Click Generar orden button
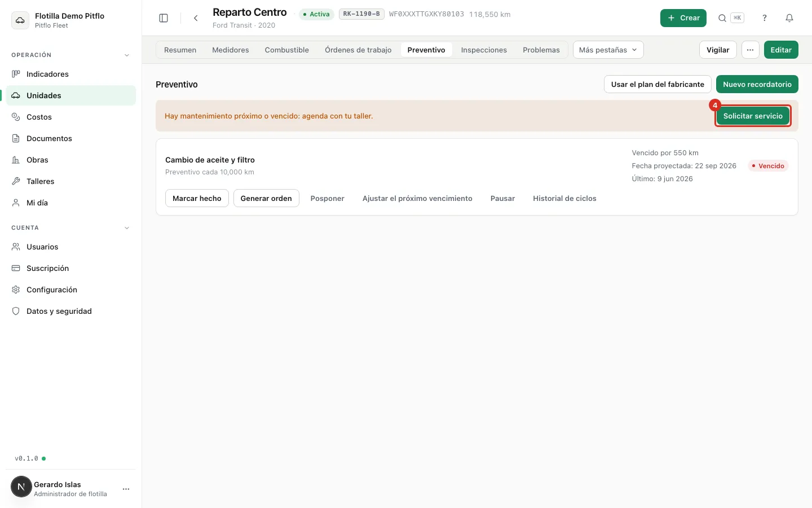Screen dimensions: 812x508 pyautogui.click(x=266, y=198)
